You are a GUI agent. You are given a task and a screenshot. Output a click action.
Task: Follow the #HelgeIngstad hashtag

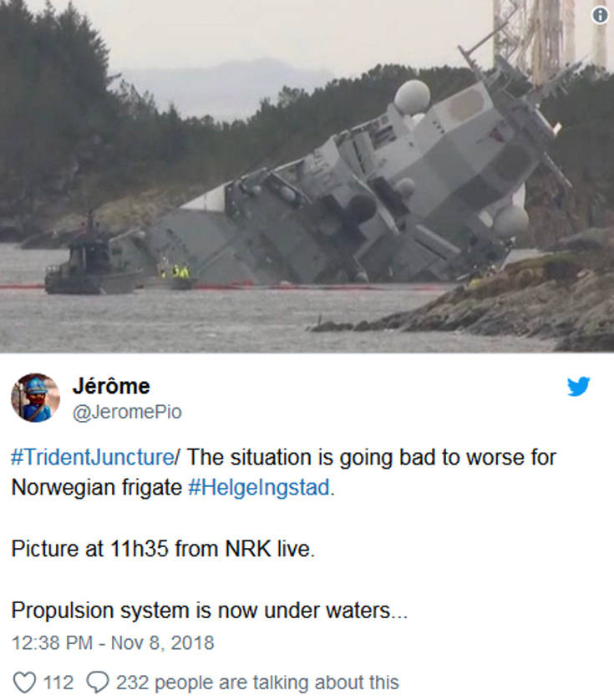[259, 488]
